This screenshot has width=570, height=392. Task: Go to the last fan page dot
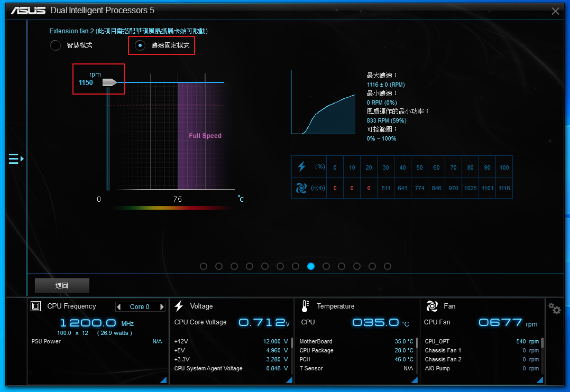pos(388,266)
